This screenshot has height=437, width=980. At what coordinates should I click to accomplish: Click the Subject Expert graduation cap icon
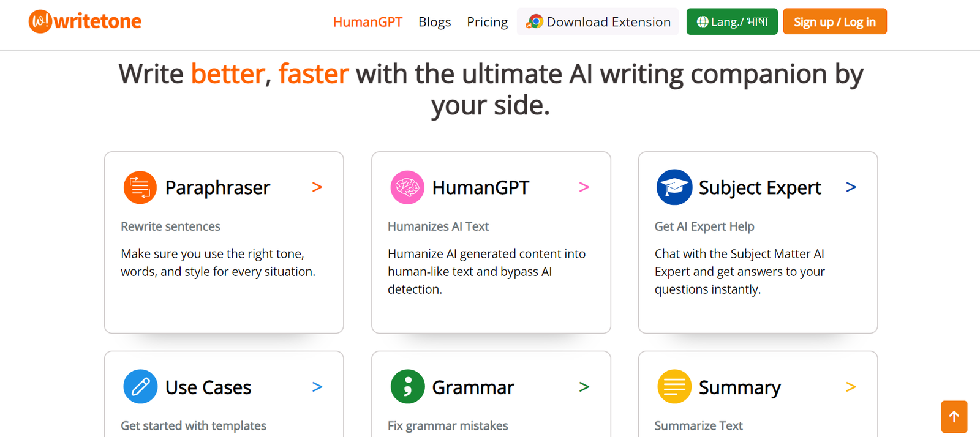(674, 187)
